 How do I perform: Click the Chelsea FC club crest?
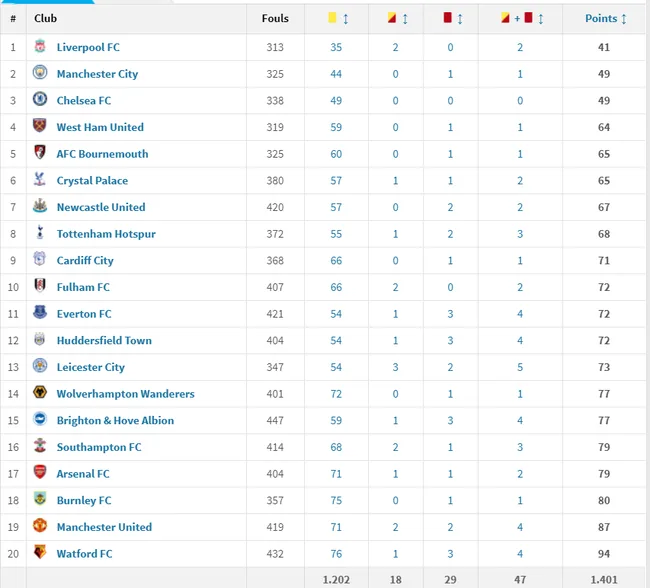(x=40, y=99)
